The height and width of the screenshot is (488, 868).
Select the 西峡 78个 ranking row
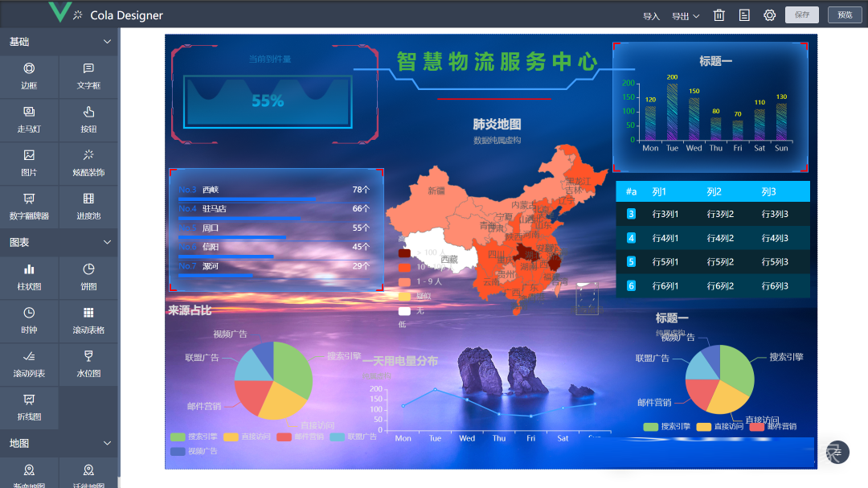pyautogui.click(x=275, y=191)
